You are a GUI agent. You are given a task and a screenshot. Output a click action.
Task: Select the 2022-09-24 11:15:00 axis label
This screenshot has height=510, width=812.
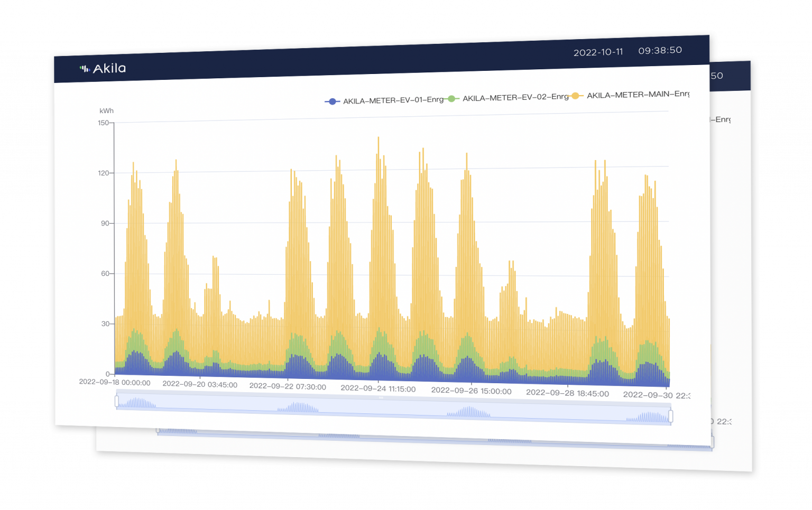[x=378, y=388]
